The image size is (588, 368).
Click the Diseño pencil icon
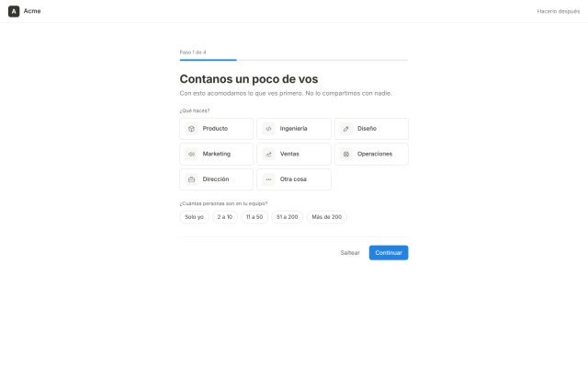click(x=346, y=129)
